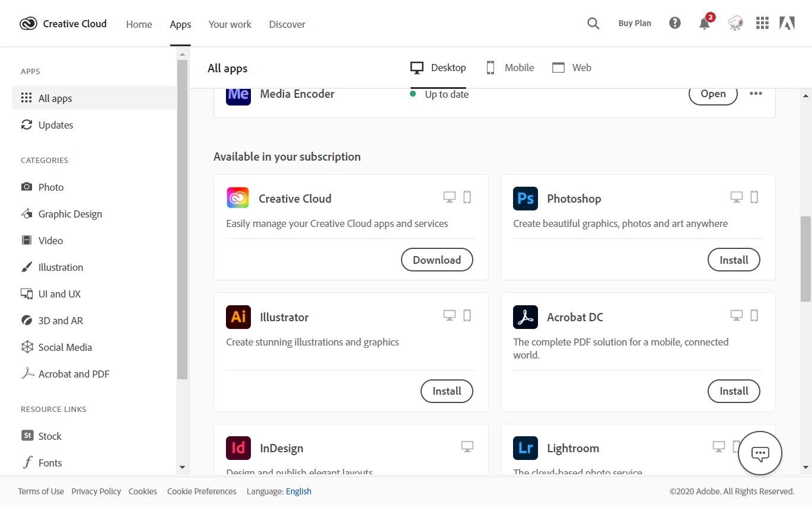
Task: Click the Acrobat DC mobile platform icon
Action: pyautogui.click(x=754, y=315)
